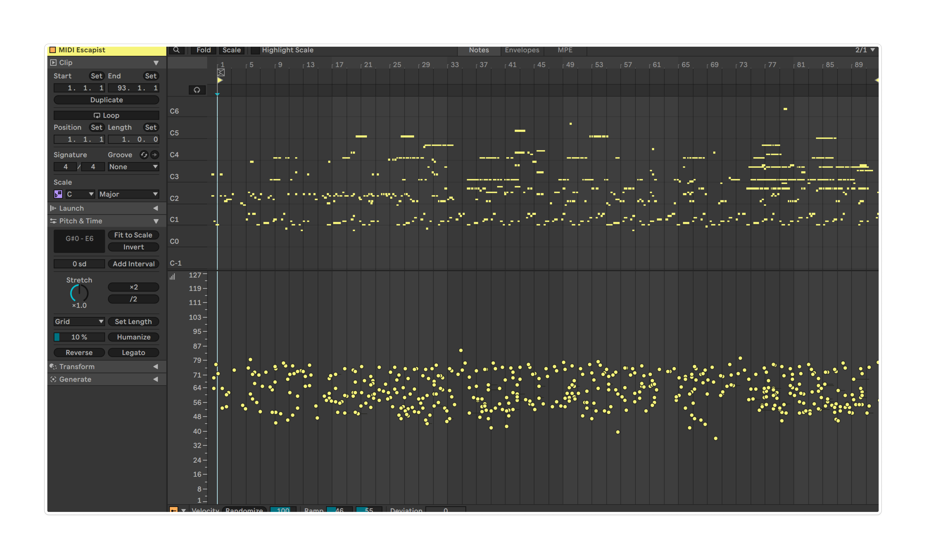Toggle the Scale button in editor toolbar
Viewport: 926px width, 560px height.
click(231, 50)
